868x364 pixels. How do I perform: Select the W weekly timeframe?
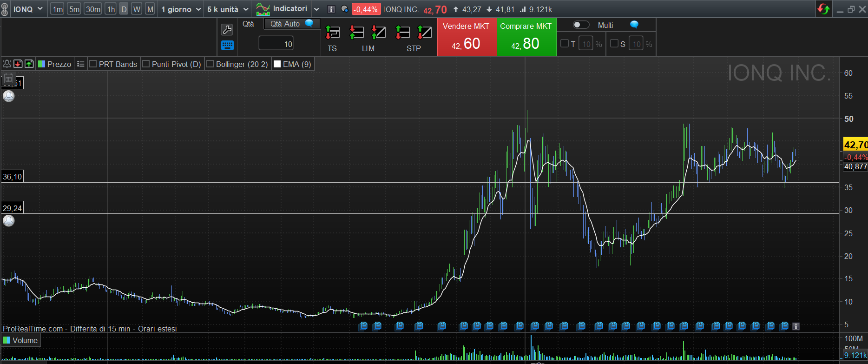click(x=136, y=9)
